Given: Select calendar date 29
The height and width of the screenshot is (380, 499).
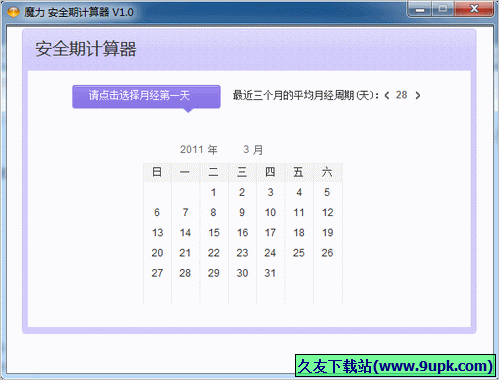Looking at the screenshot, I should 214,273.
